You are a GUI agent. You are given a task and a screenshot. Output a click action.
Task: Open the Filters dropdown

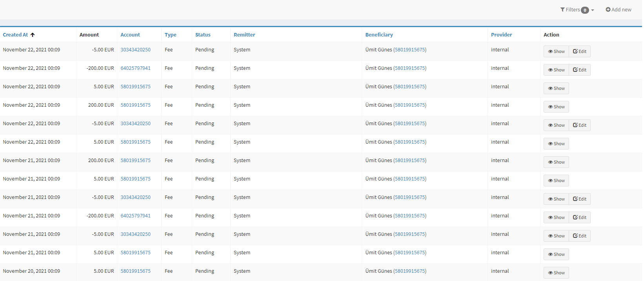(x=577, y=10)
